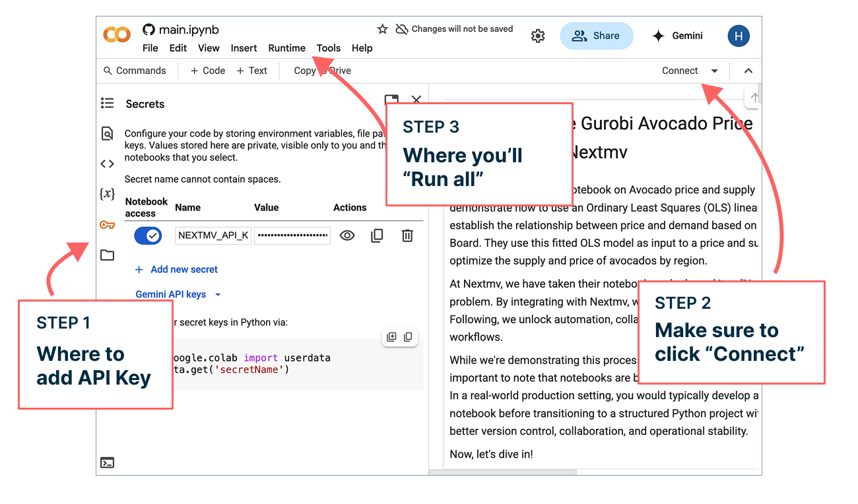Open the Runtime menu
The width and height of the screenshot is (858, 504).
click(x=286, y=48)
